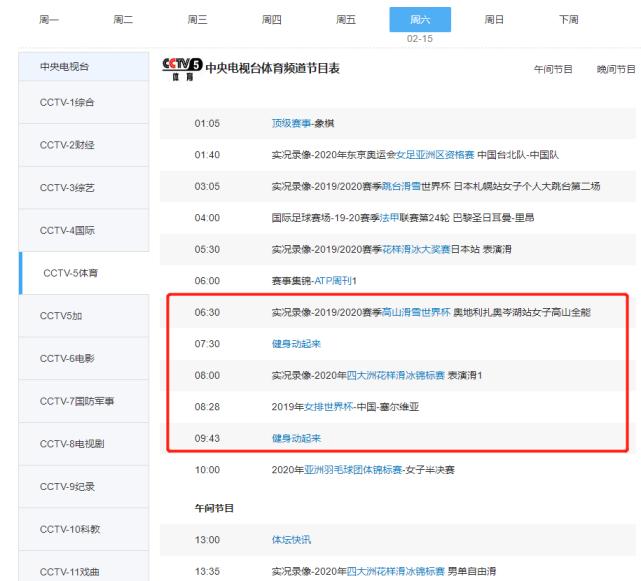Open the 体坛快讯 link at 13:00
This screenshot has height=581, width=641.
(x=291, y=540)
